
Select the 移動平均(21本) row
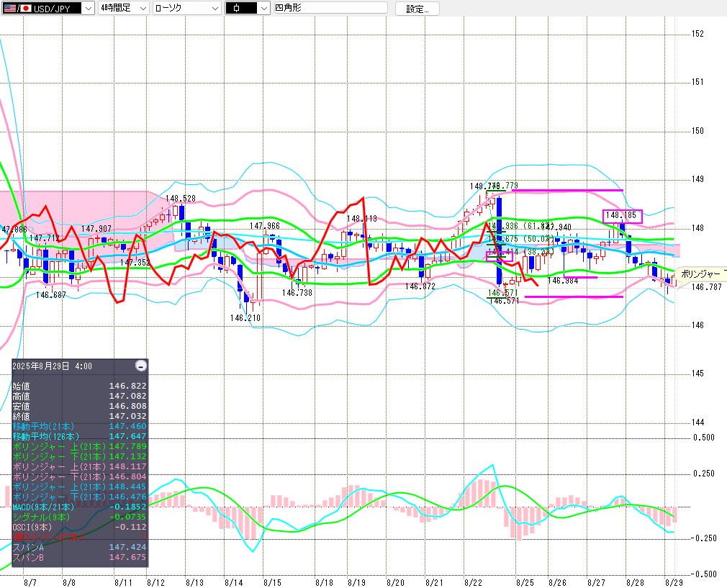[79, 426]
